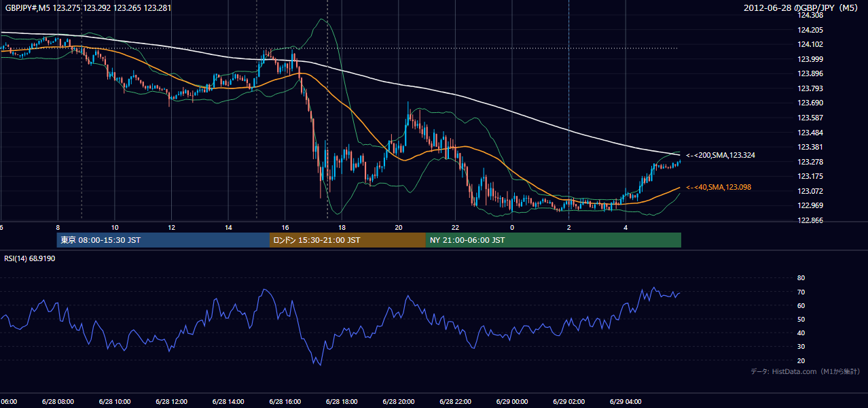Click price scale value 122.969
The width and height of the screenshot is (868, 408).
point(811,205)
